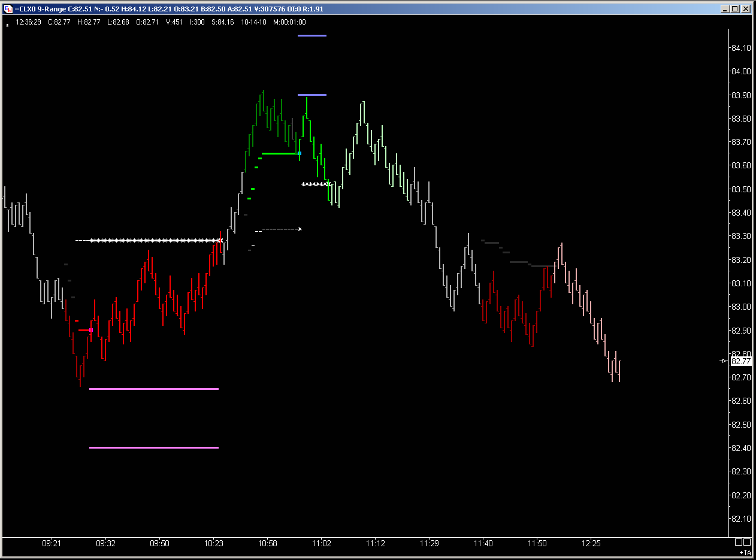Click the H:82.77 high value
The width and height of the screenshot is (756, 560).
(x=89, y=22)
